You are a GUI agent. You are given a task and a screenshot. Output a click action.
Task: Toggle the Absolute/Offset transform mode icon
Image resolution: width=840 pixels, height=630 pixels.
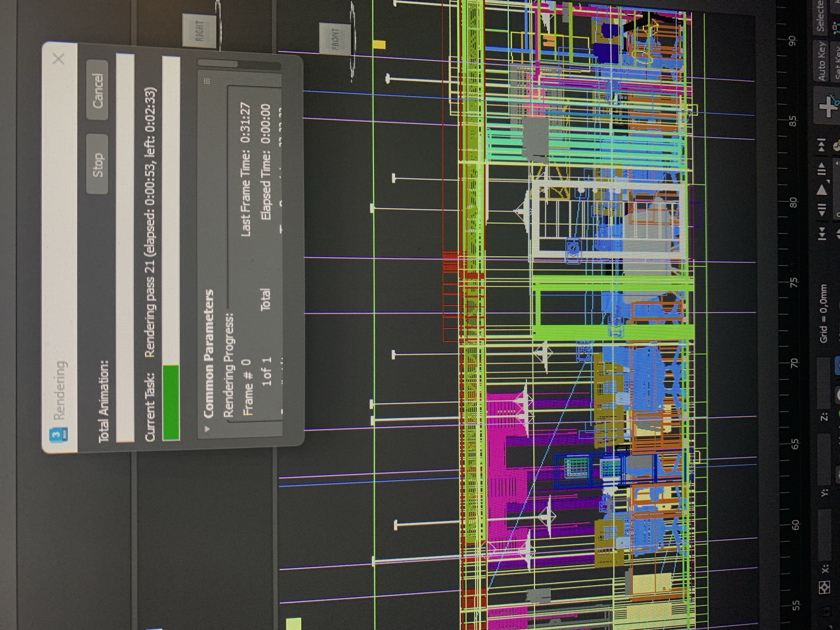coord(824,587)
